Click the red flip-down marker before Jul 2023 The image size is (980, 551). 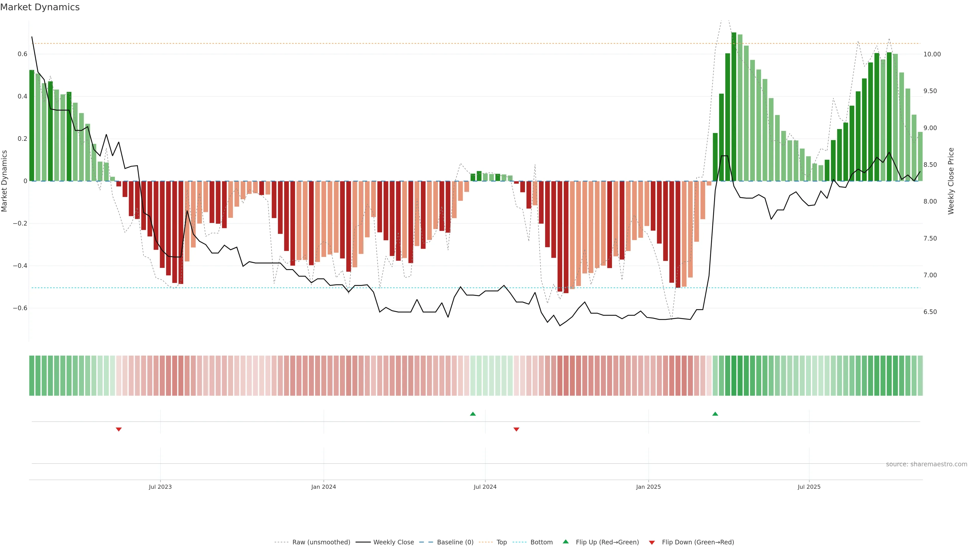[x=119, y=429]
